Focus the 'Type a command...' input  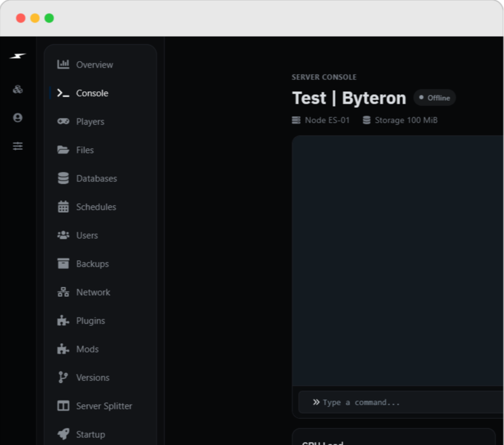(401, 402)
